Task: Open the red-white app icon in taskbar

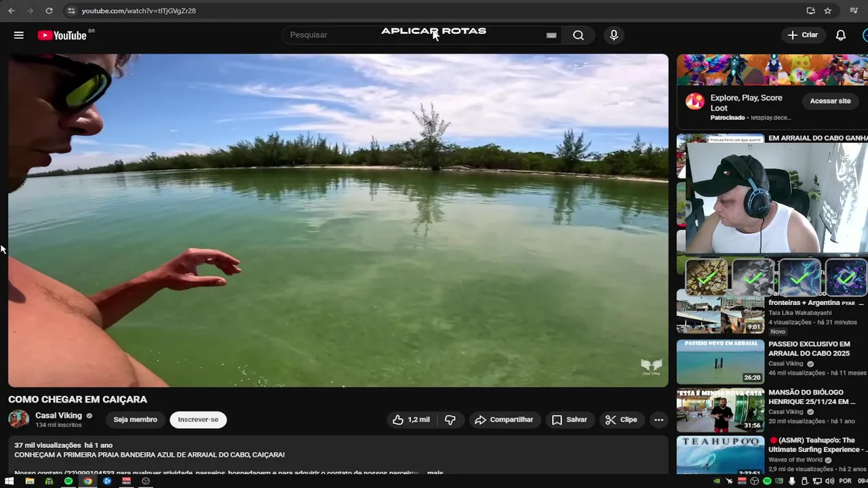Action: (126, 481)
